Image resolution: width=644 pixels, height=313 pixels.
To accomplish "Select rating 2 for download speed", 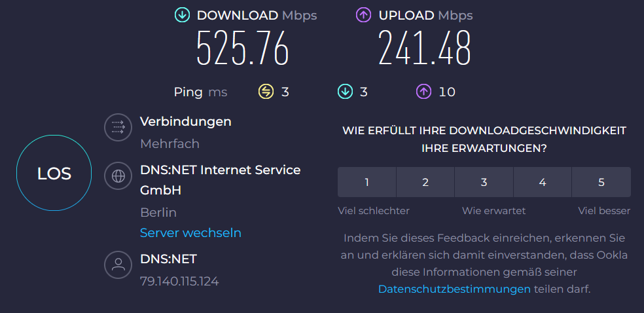I will coord(425,182).
